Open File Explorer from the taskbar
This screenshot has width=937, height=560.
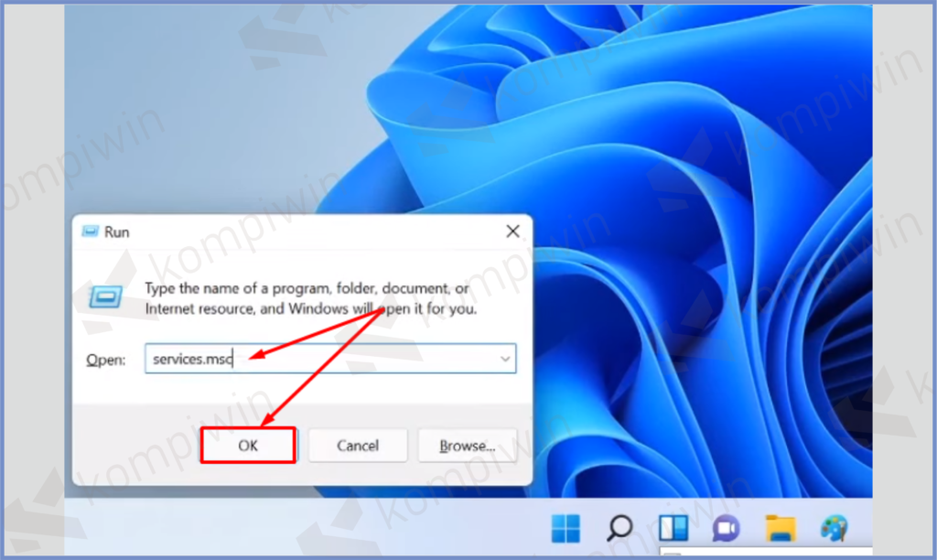pos(780,527)
